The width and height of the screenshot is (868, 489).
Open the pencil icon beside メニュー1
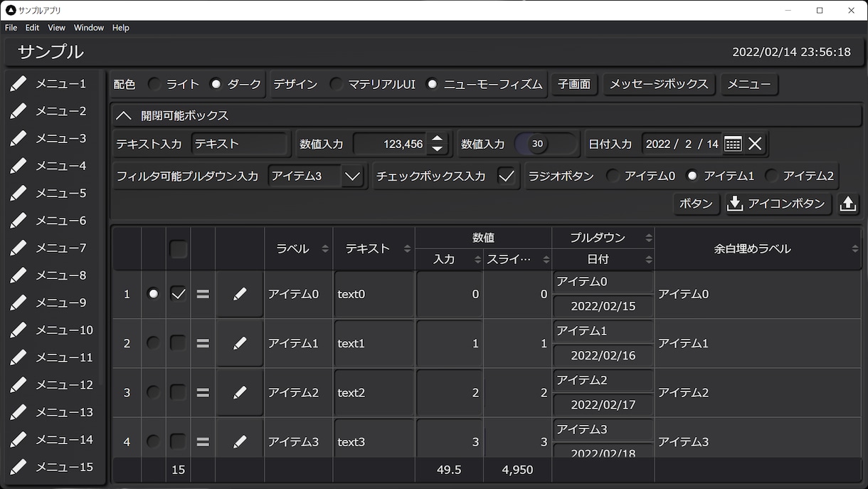click(x=18, y=84)
